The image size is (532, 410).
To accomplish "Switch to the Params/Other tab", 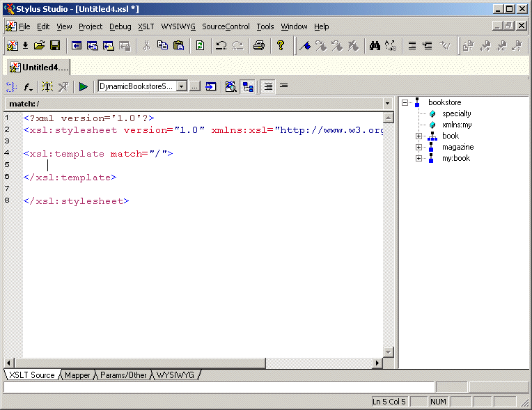I will point(123,375).
